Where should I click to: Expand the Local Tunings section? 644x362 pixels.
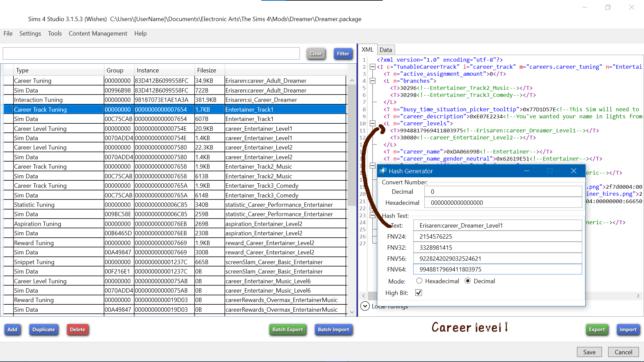[x=365, y=306]
